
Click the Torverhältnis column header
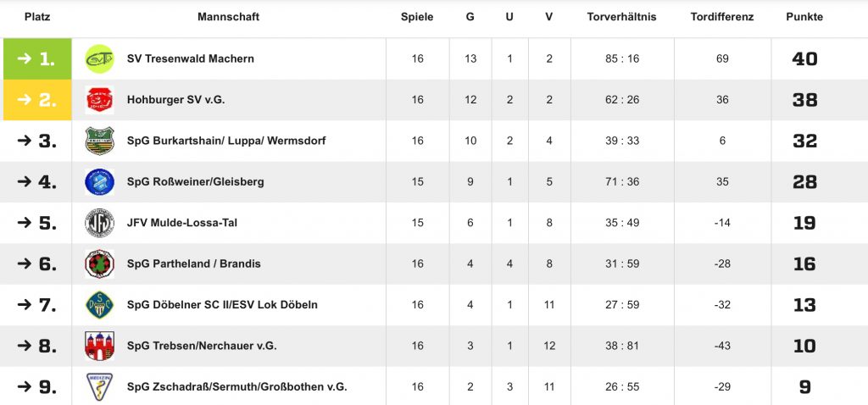pyautogui.click(x=621, y=17)
